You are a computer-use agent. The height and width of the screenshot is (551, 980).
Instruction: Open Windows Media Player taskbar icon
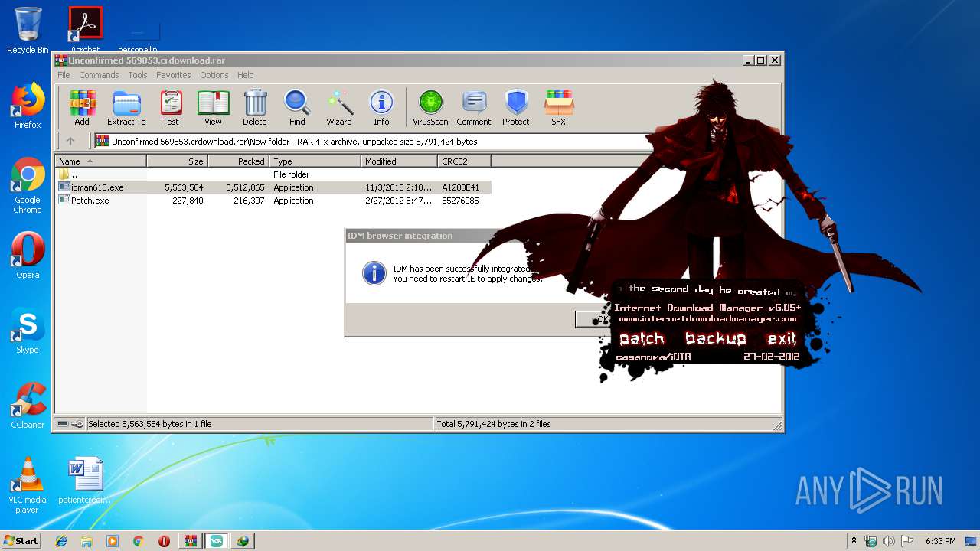(113, 541)
